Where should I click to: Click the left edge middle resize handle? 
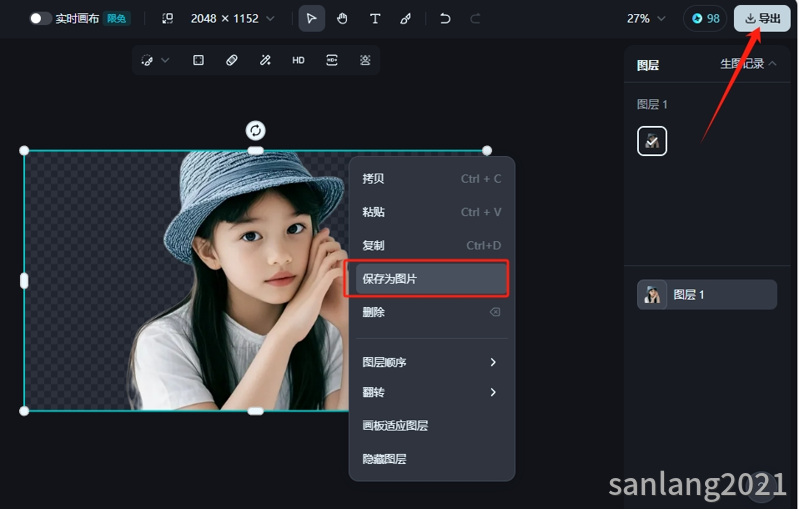pos(24,281)
